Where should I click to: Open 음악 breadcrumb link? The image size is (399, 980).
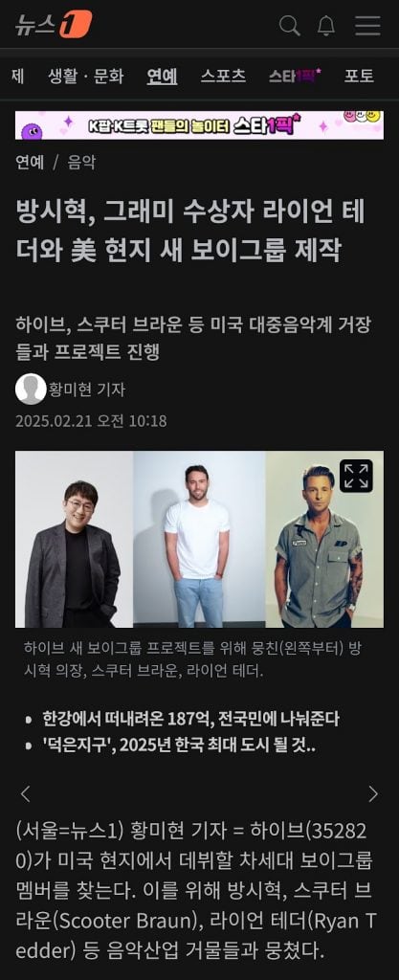(81, 163)
